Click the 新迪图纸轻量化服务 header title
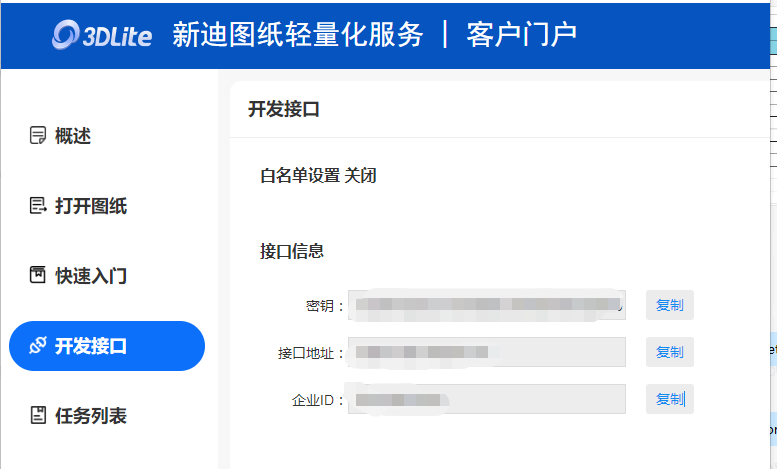This screenshot has height=469, width=777. (298, 35)
